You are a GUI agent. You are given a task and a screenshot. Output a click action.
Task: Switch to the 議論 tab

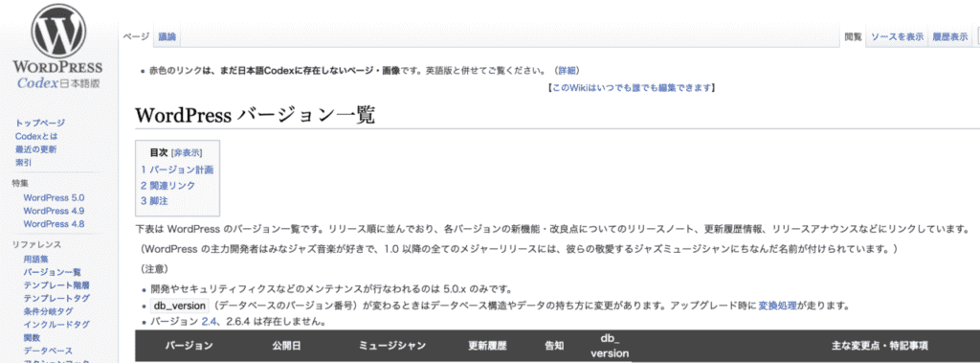pos(167,37)
